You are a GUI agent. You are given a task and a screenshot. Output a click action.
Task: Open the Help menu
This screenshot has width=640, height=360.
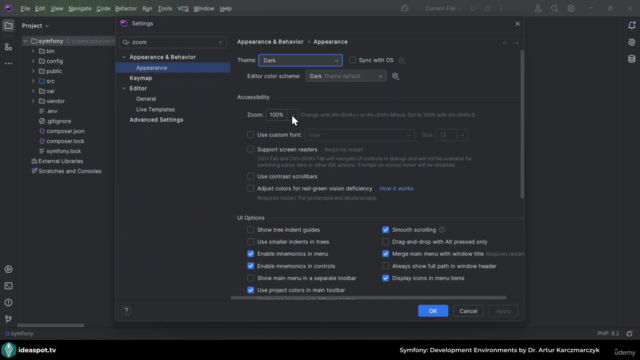pyautogui.click(x=226, y=9)
